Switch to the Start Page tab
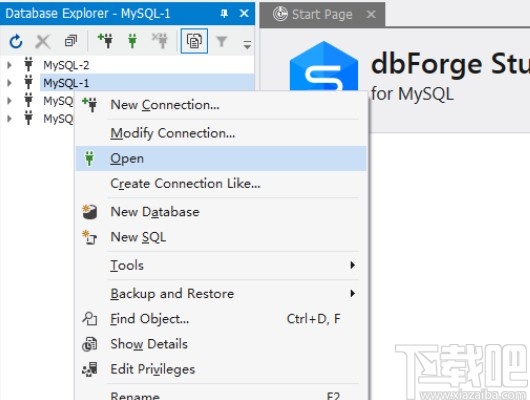 click(322, 14)
